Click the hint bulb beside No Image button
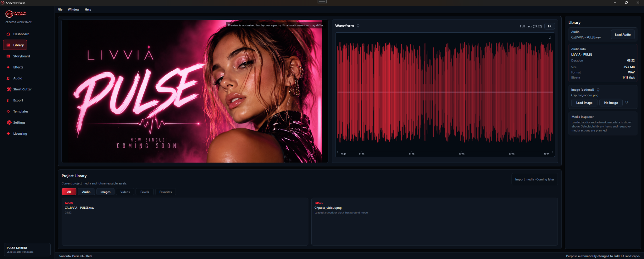Screen dimensions: 644x259 tap(626, 102)
